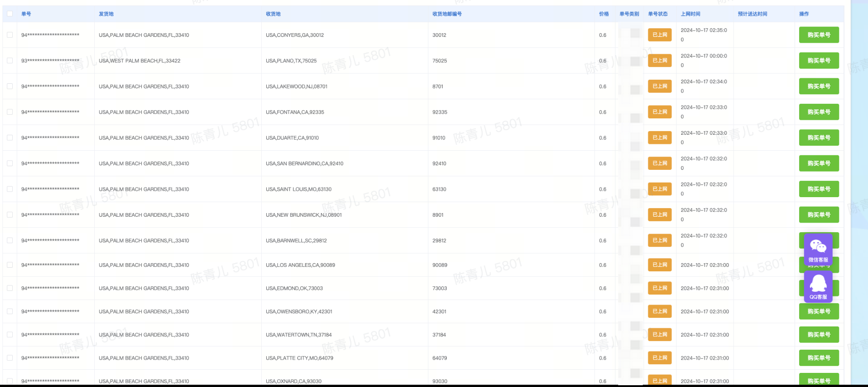This screenshot has width=868, height=387.
Task: Check the row going to FONTANA, CA
Action: pos(10,112)
